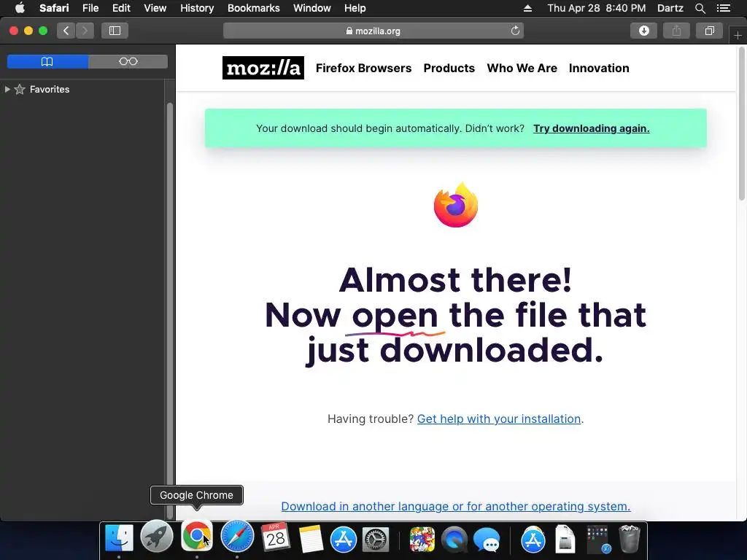Go forward with Safari's forward arrow
This screenshot has width=747, height=560.
[85, 31]
